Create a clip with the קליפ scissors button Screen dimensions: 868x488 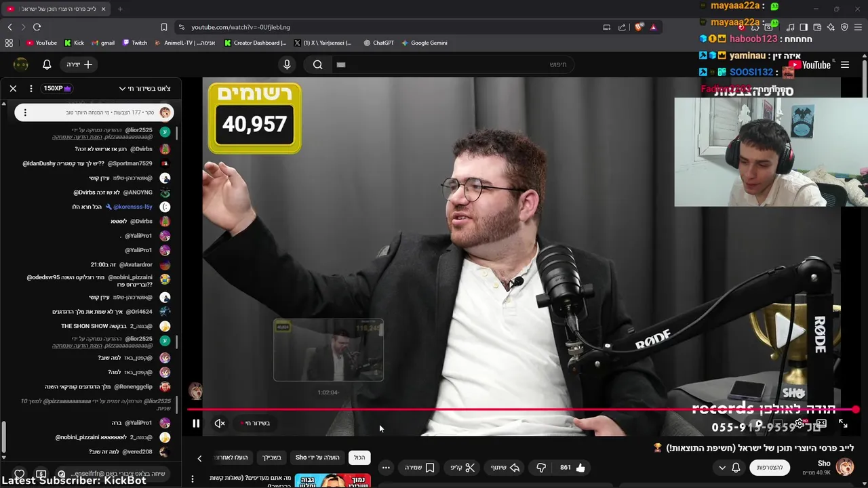(x=462, y=468)
